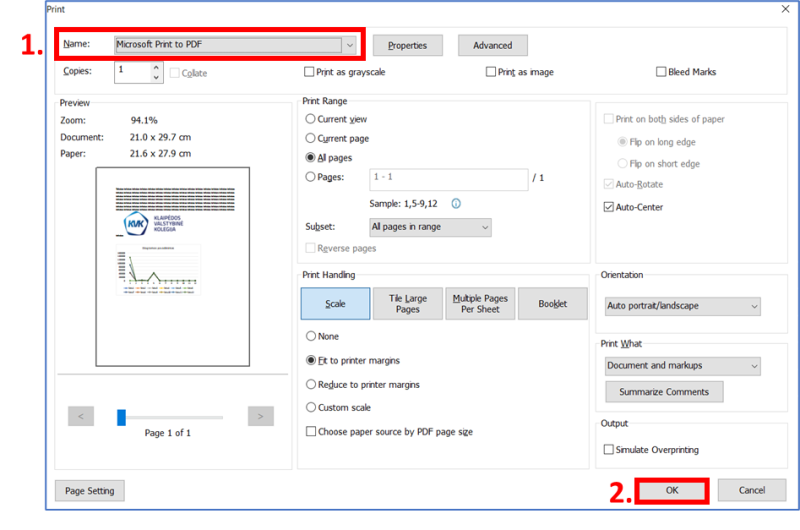
Task: Click the Pages range input field
Action: click(x=447, y=179)
